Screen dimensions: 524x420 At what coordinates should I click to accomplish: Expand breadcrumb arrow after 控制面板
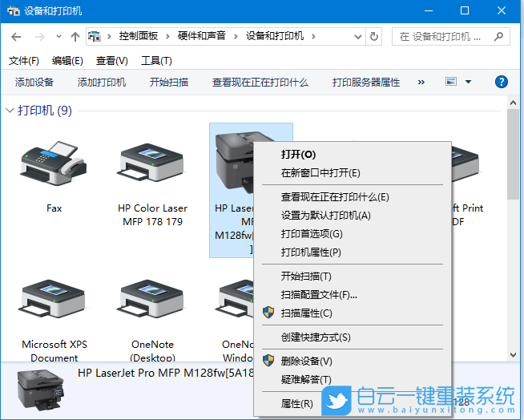tap(167, 36)
